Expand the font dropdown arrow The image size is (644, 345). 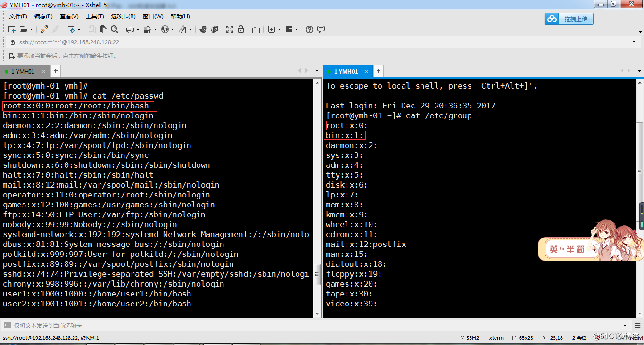point(190,29)
